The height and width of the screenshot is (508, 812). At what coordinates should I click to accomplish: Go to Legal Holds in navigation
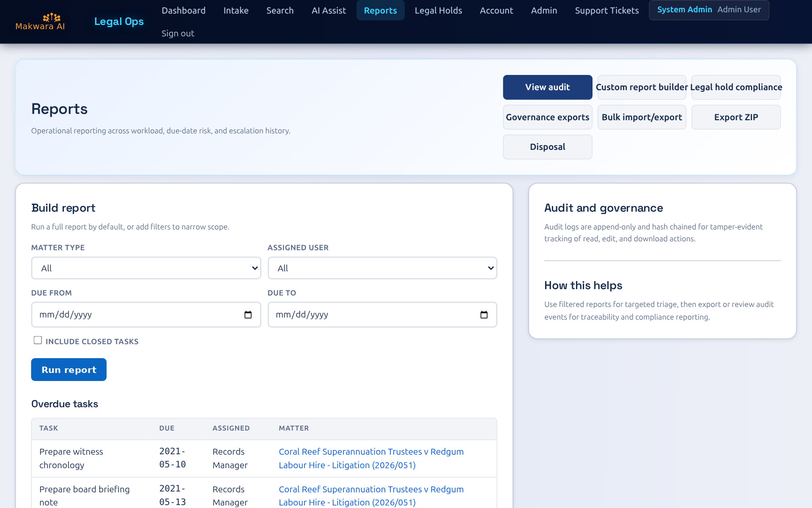click(x=438, y=11)
